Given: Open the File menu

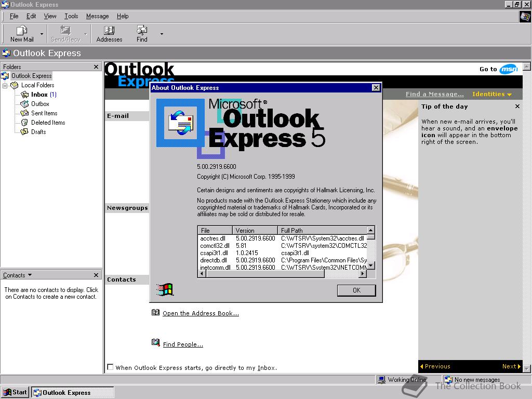Looking at the screenshot, I should click(14, 16).
